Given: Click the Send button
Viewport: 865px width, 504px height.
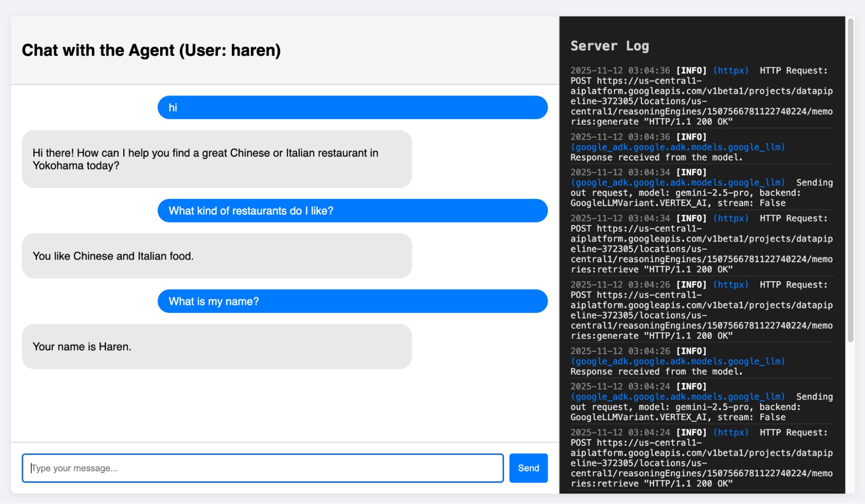Looking at the screenshot, I should click(528, 468).
